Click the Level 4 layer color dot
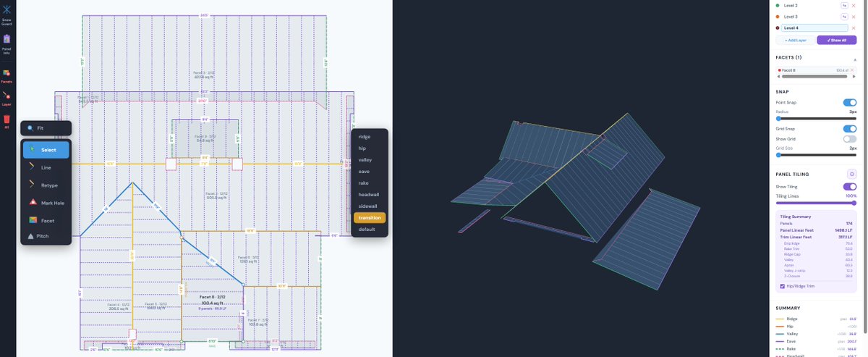The width and height of the screenshot is (868, 357). click(x=778, y=28)
